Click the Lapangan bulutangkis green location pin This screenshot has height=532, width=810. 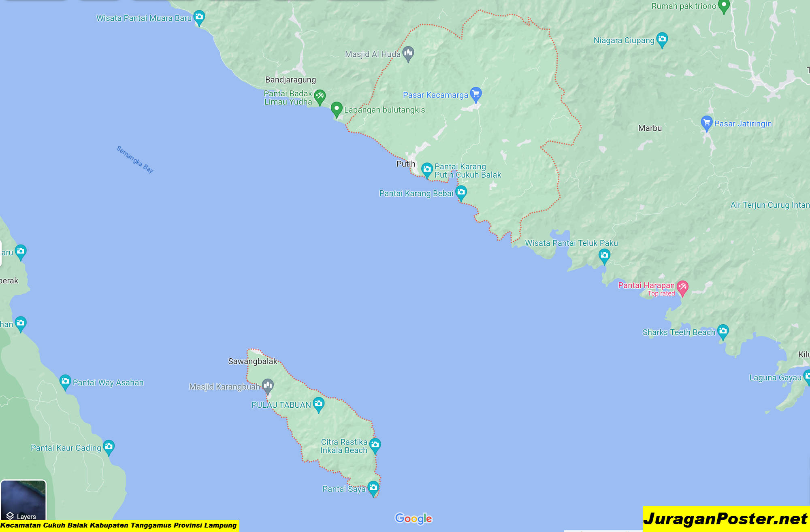337,109
